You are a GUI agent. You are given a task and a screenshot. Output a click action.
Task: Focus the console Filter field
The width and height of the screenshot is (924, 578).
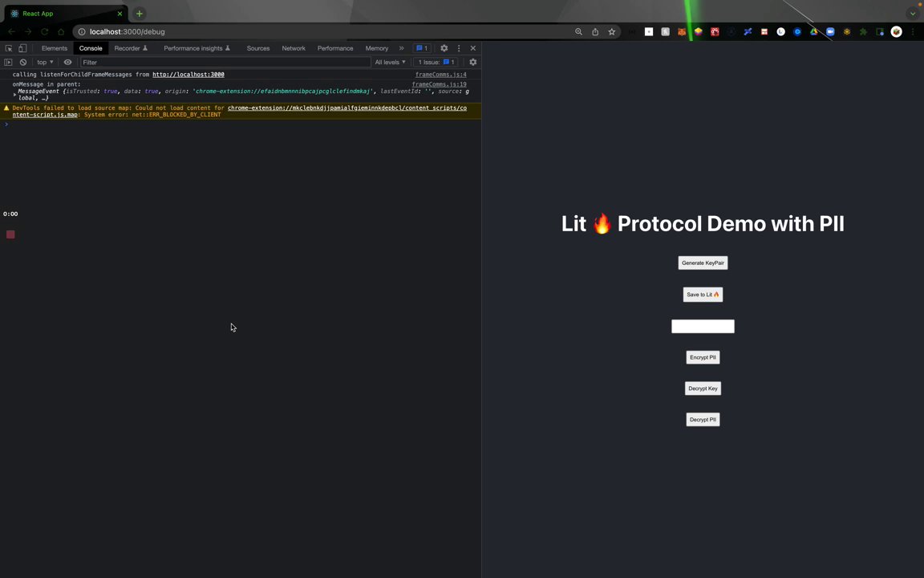pyautogui.click(x=225, y=62)
